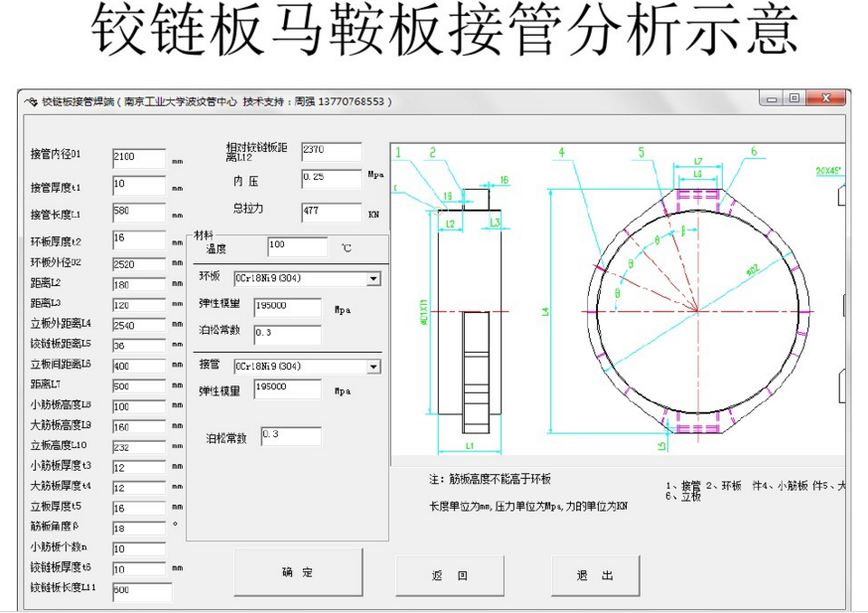Click the 小筋板个数n input field

[x=138, y=548]
